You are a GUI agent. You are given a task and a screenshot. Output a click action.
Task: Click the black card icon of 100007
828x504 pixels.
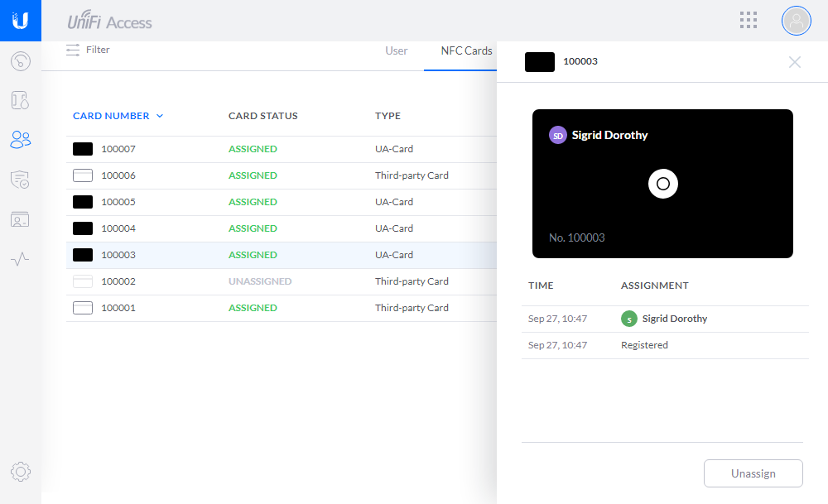(x=82, y=149)
